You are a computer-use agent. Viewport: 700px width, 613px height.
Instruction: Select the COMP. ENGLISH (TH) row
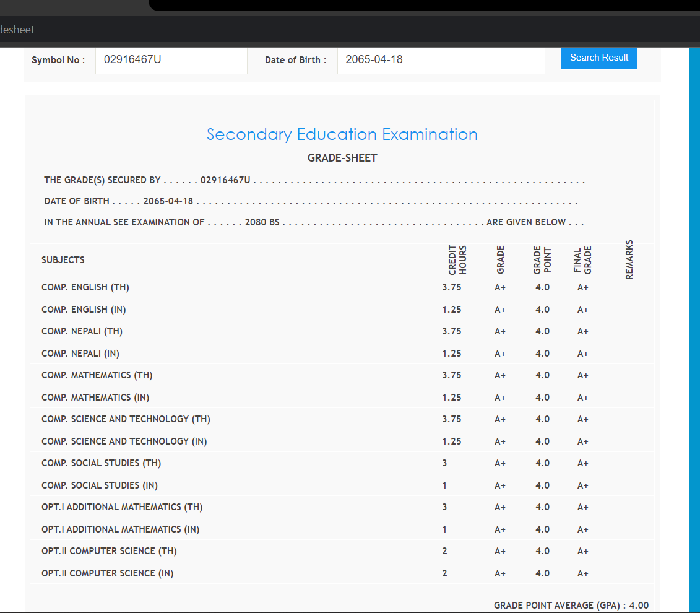[85, 287]
